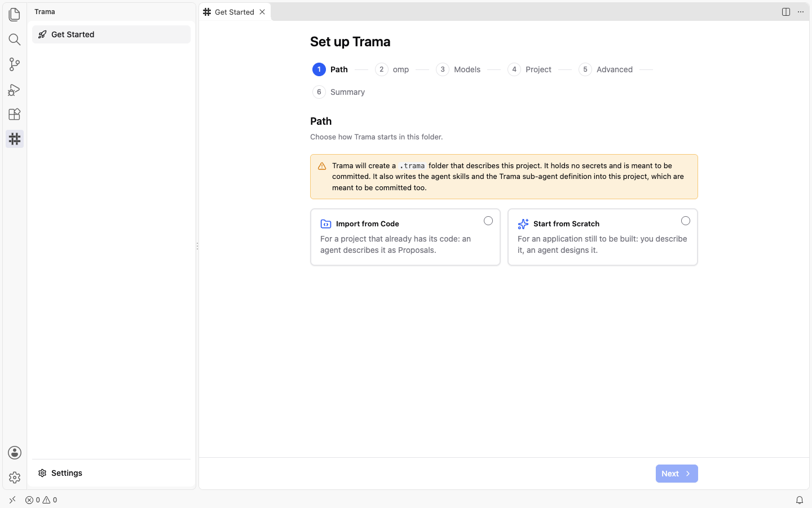Select the Import from Code radio button
Viewport: 812px width, 508px height.
point(488,221)
